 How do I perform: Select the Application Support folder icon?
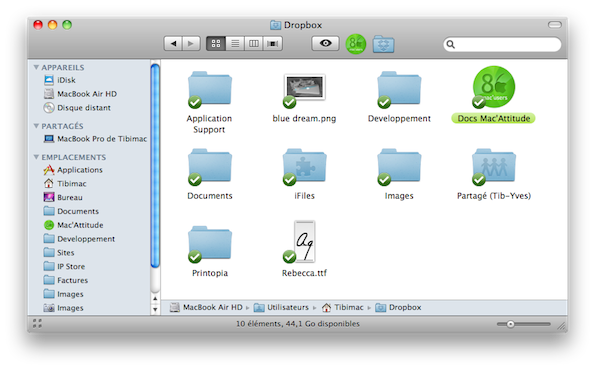coord(210,89)
